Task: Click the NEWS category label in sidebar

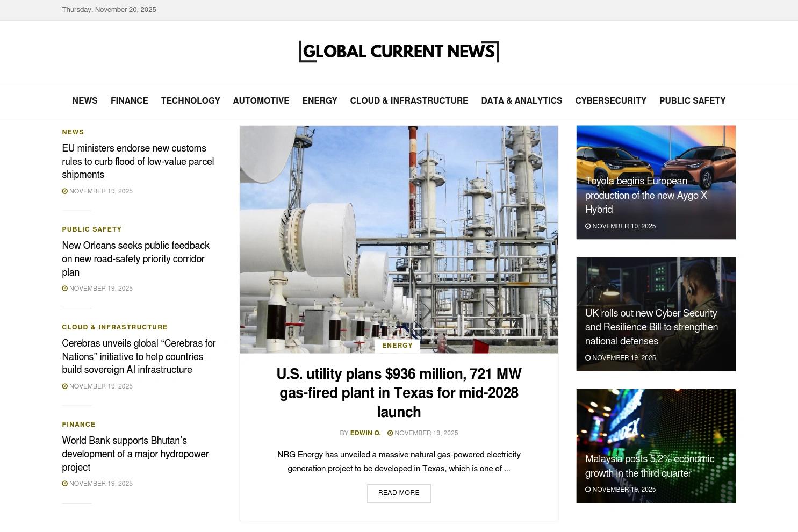Action: pyautogui.click(x=73, y=132)
